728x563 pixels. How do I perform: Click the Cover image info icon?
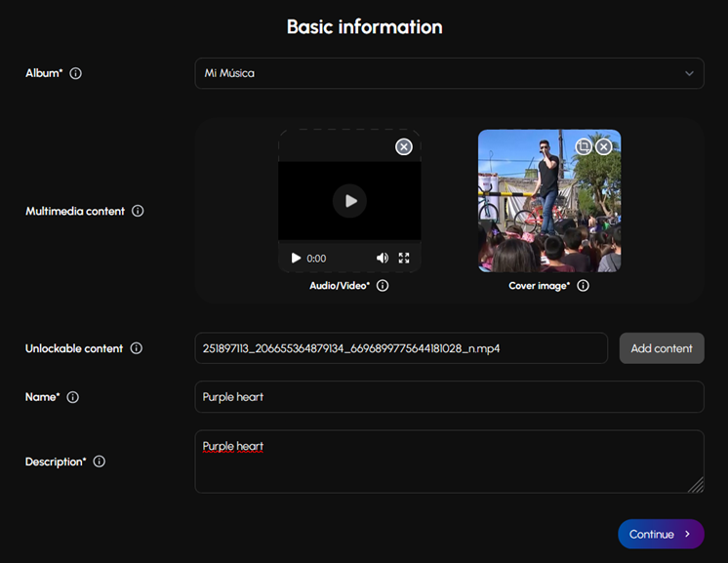coord(584,286)
